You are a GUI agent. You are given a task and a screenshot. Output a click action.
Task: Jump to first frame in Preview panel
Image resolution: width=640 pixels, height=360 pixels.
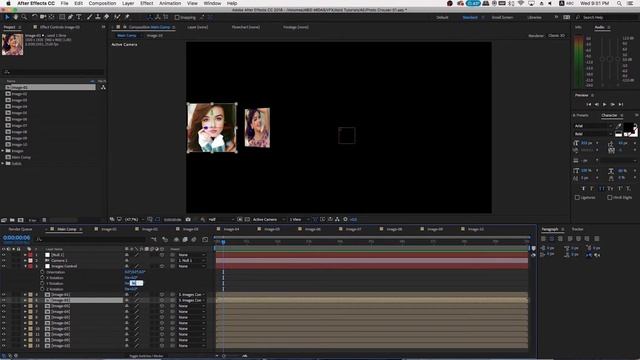pyautogui.click(x=589, y=104)
